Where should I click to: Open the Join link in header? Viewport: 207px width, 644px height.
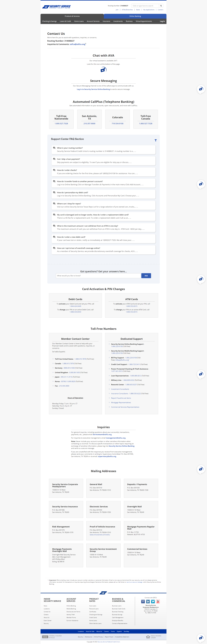pos(117,10)
